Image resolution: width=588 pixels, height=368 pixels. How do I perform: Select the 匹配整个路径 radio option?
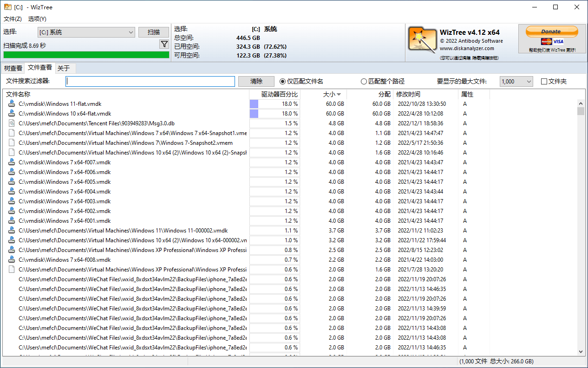(364, 81)
